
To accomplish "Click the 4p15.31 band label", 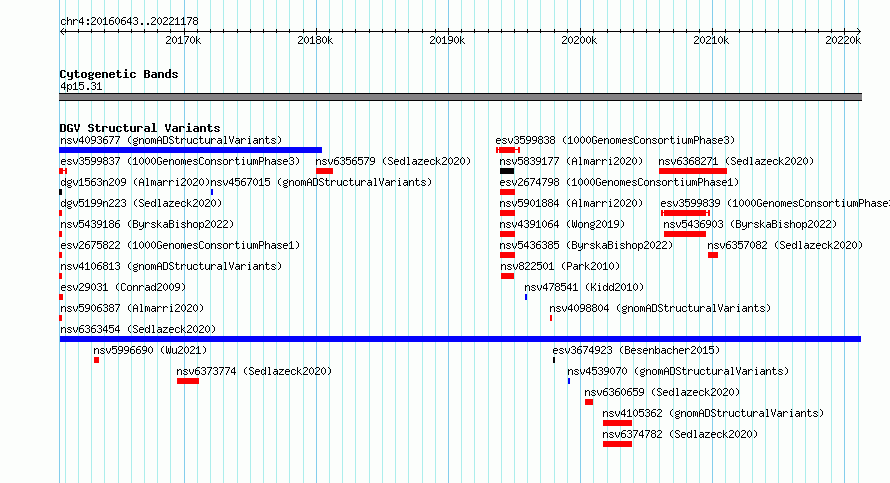I will click(81, 86).
